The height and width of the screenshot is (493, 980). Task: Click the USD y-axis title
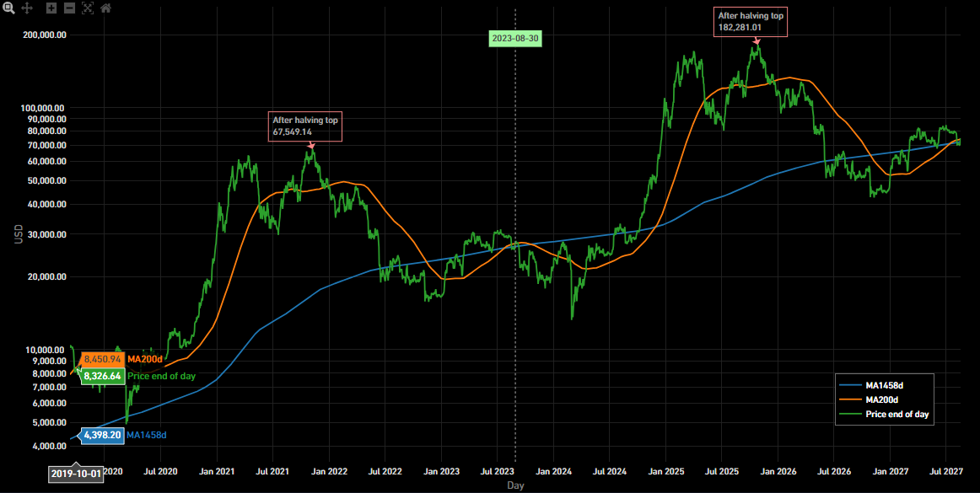(18, 233)
